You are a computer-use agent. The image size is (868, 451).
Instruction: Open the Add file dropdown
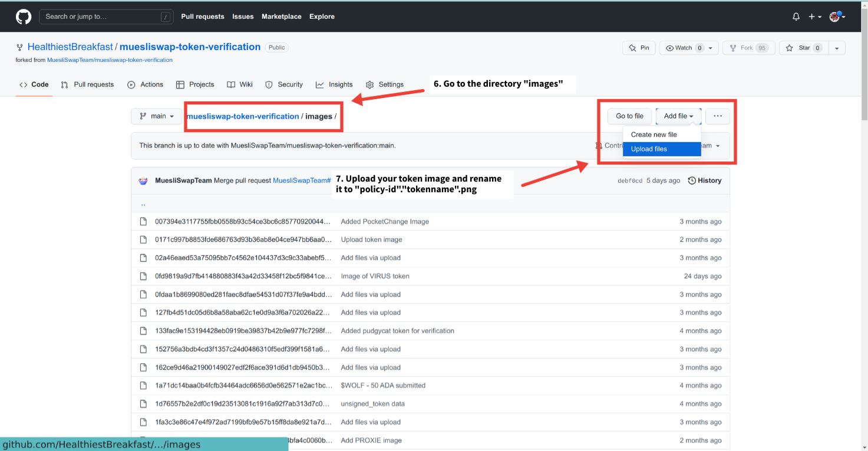(x=679, y=116)
